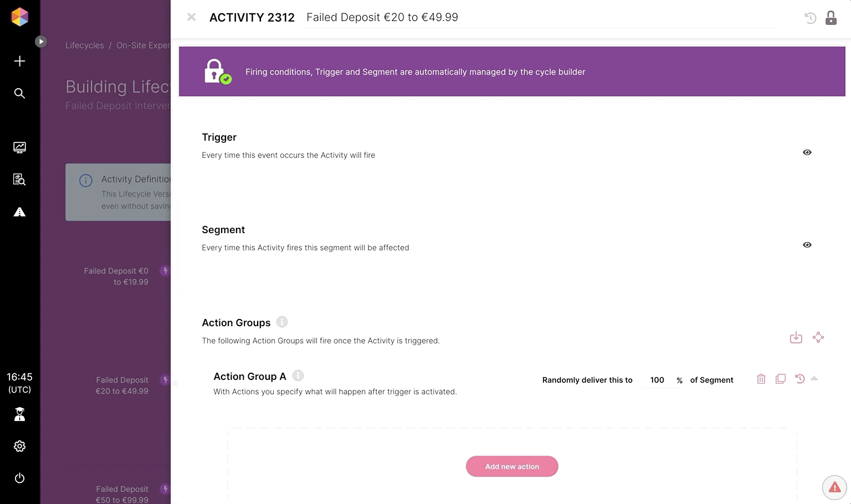Show the Trigger details via eye icon
The width and height of the screenshot is (851, 504).
point(807,152)
